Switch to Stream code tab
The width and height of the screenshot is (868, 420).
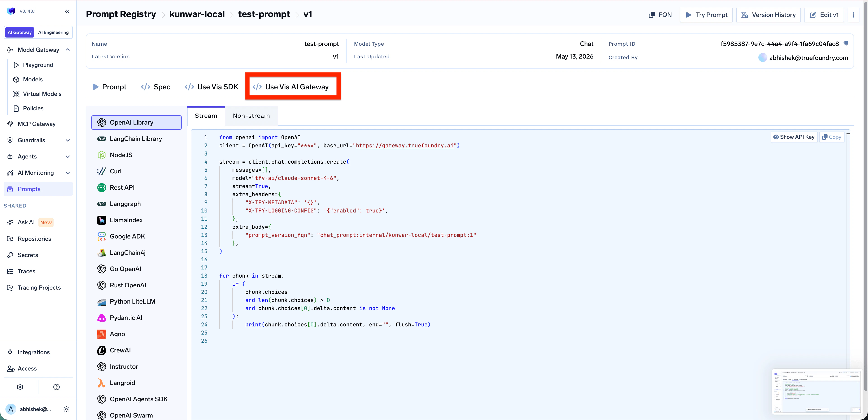(206, 116)
